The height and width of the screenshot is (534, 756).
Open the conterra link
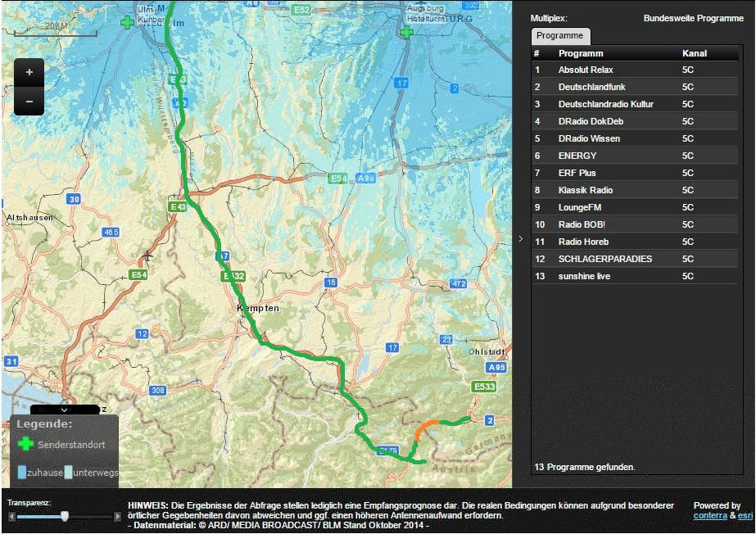709,516
